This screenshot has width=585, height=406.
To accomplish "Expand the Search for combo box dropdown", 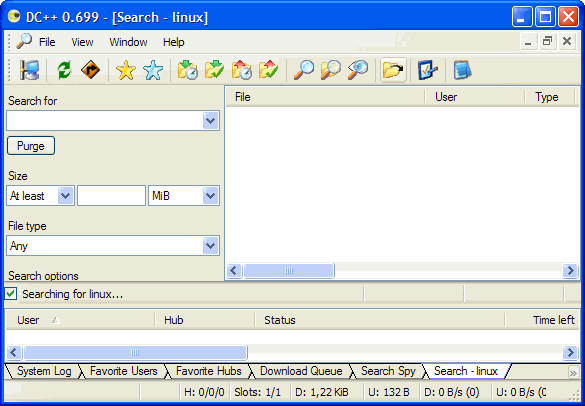I will click(210, 121).
